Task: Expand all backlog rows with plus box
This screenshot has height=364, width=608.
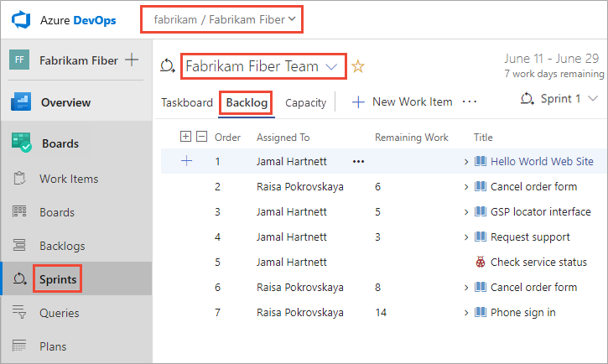Action: point(186,137)
